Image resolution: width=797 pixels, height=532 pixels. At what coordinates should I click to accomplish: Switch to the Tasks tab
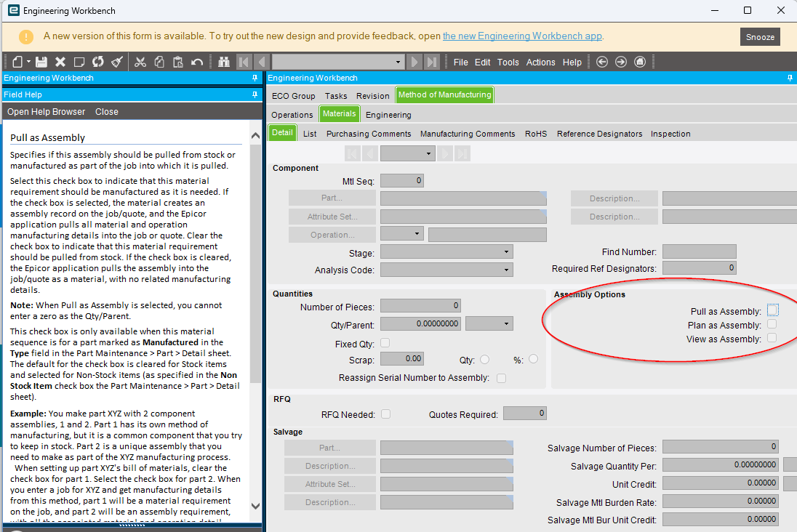336,96
